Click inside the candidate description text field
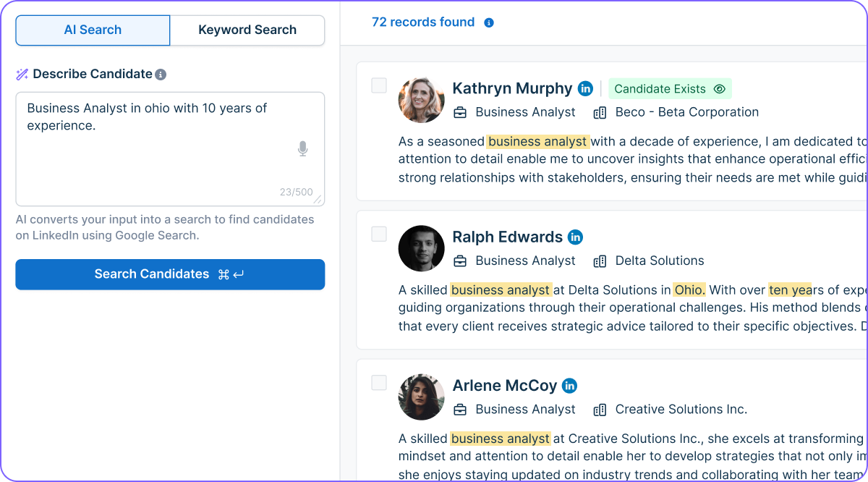This screenshot has width=868, height=482. point(170,149)
